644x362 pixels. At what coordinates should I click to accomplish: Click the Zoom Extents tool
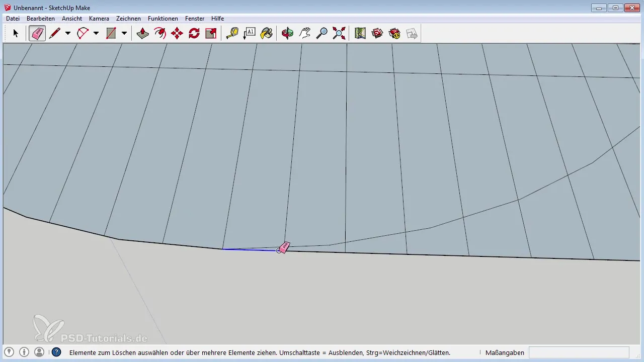click(339, 33)
